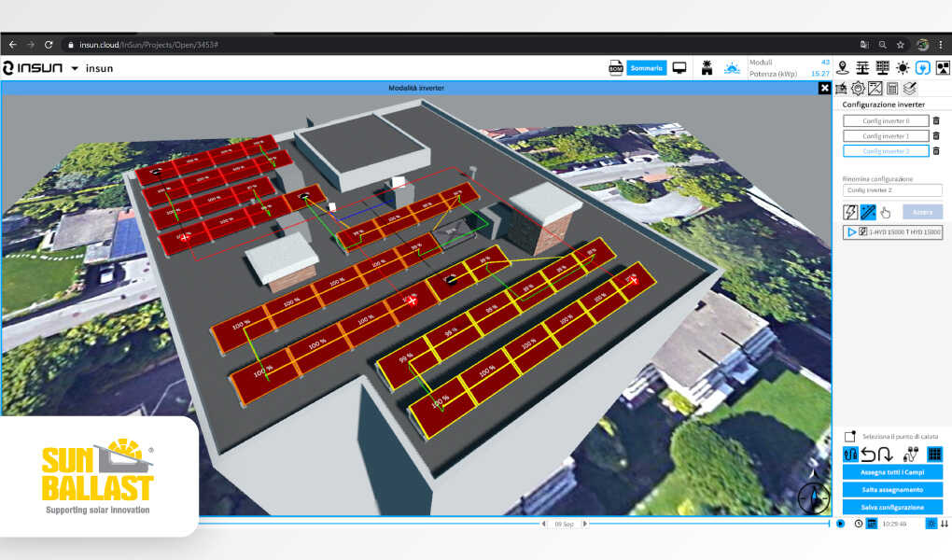The width and height of the screenshot is (952, 560).
Task: Delete Config inverter 0 with trash icon
Action: [936, 120]
